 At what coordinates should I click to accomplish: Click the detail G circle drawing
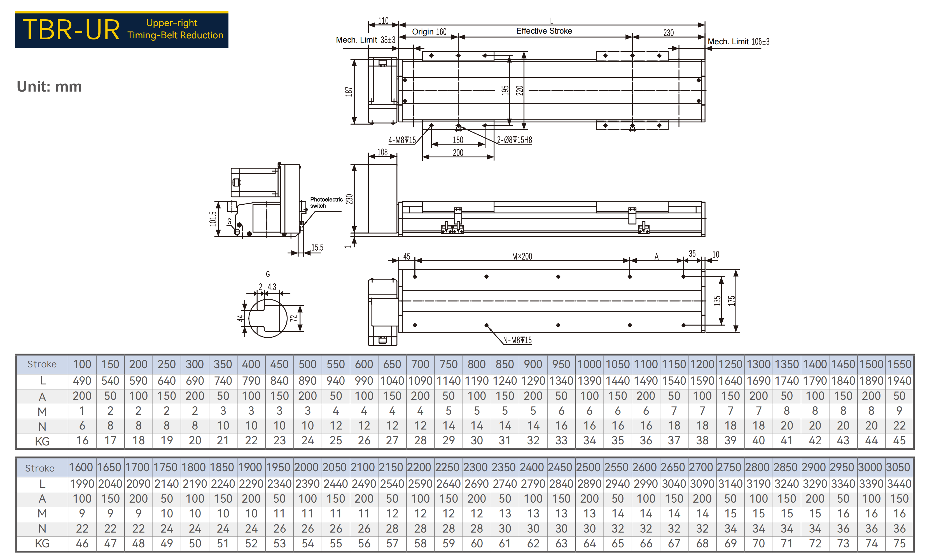tap(268, 318)
